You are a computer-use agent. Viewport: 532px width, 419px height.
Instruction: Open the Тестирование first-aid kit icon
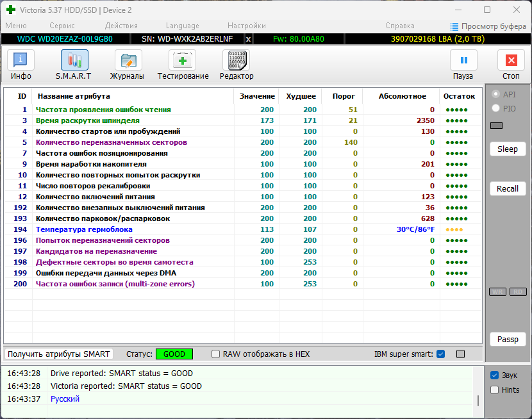tap(182, 60)
